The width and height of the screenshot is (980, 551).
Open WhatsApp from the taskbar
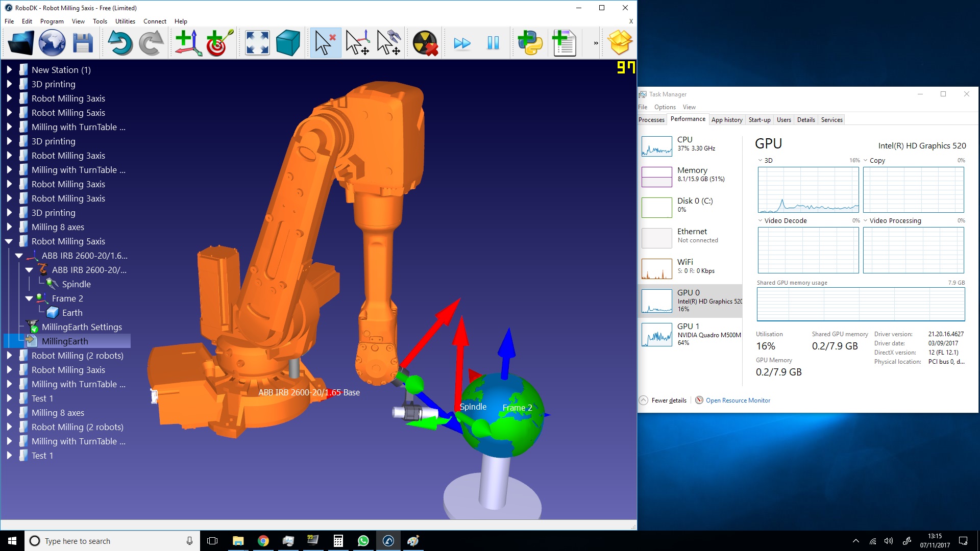point(363,541)
